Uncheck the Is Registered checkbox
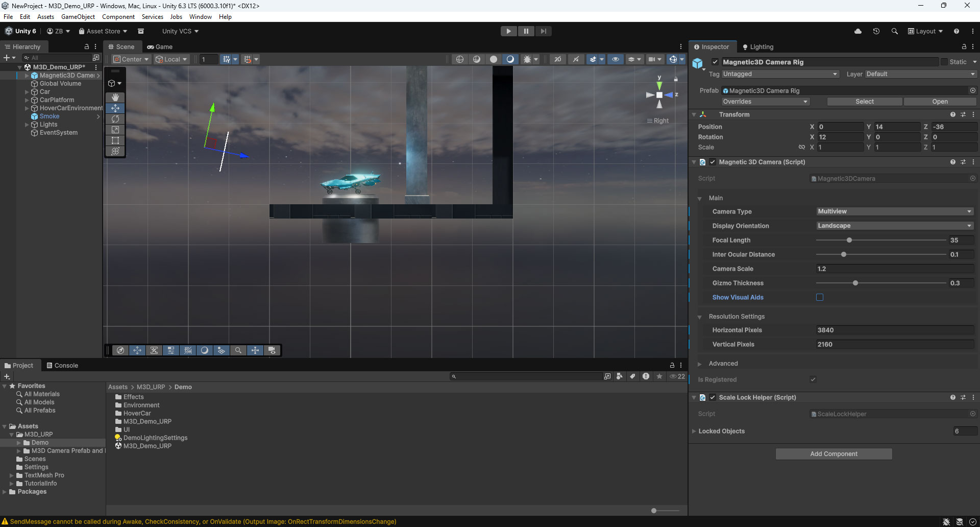The width and height of the screenshot is (980, 527). point(813,379)
